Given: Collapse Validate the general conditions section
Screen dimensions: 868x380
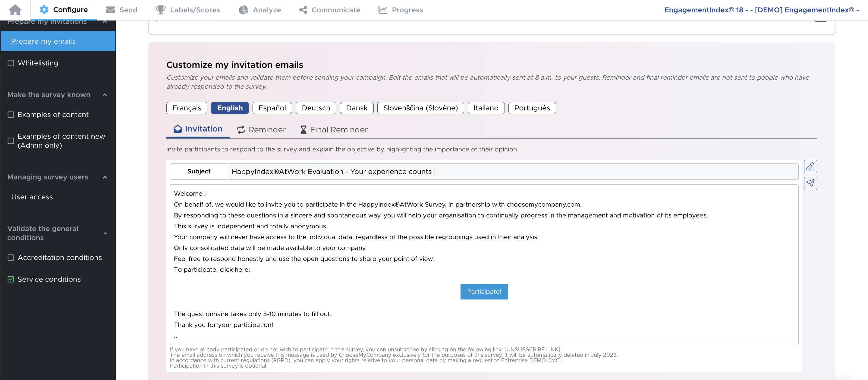Looking at the screenshot, I should click(105, 233).
